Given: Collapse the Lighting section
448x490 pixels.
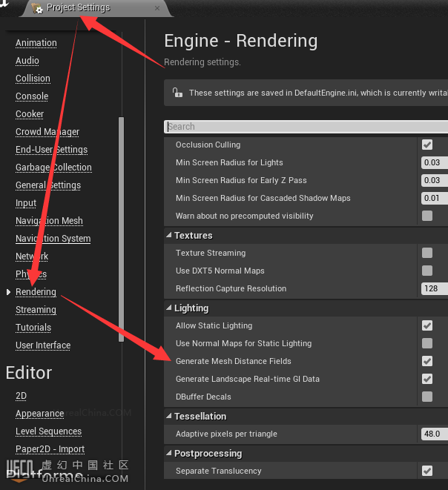Looking at the screenshot, I should pyautogui.click(x=168, y=308).
